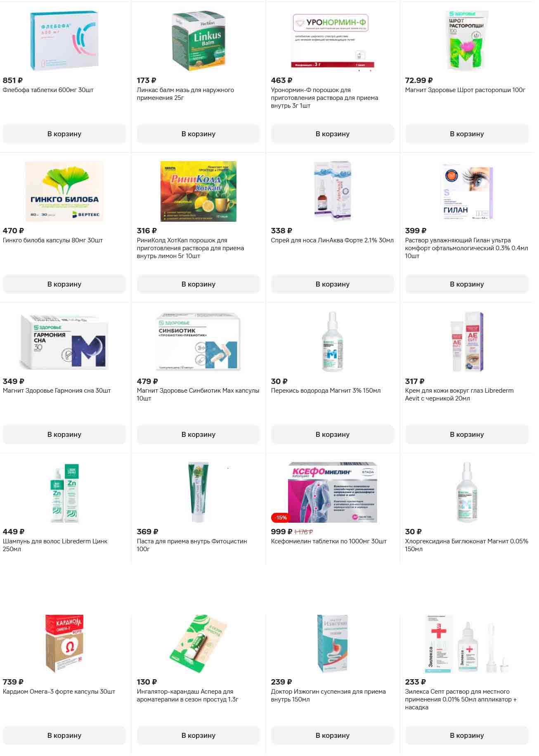Open Librederm Цинк shampoo title link
The image size is (539, 756).
click(55, 545)
